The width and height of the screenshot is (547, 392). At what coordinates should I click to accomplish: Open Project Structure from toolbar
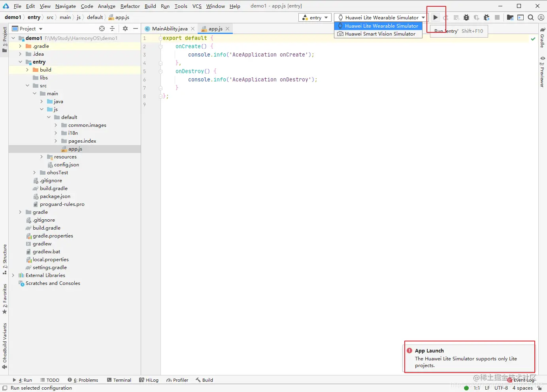(510, 17)
